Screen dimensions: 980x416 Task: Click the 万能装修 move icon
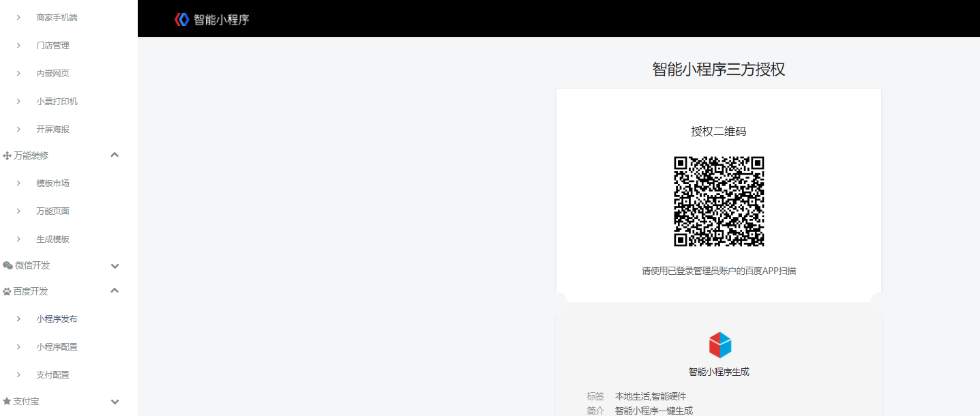click(8, 156)
